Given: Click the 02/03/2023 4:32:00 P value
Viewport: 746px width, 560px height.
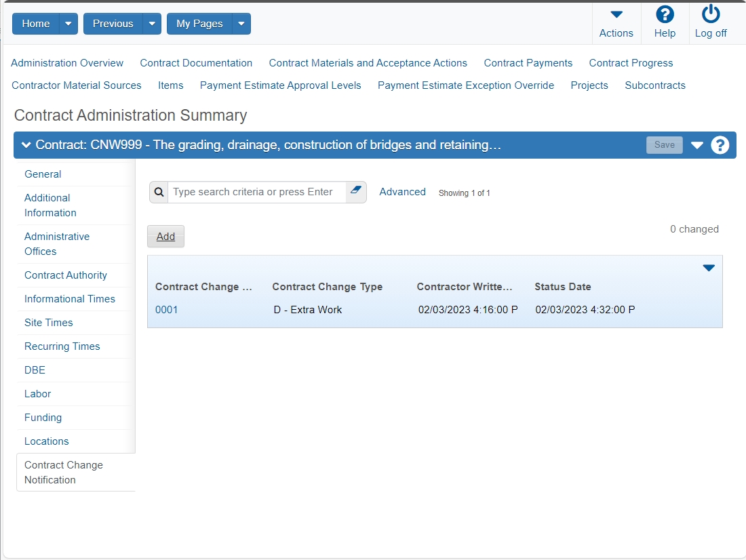Looking at the screenshot, I should pyautogui.click(x=585, y=310).
